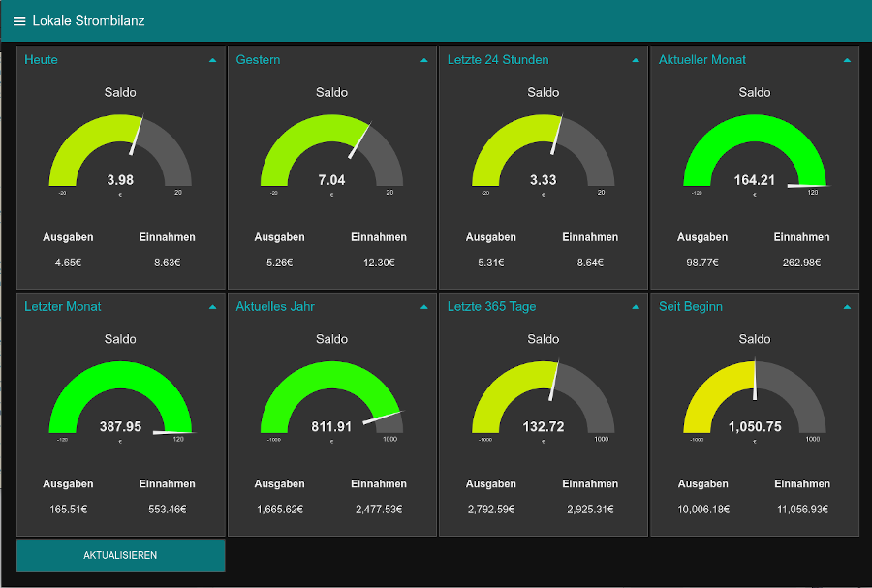Click the Einnahmen value 262.98€
872x588 pixels.
801,263
